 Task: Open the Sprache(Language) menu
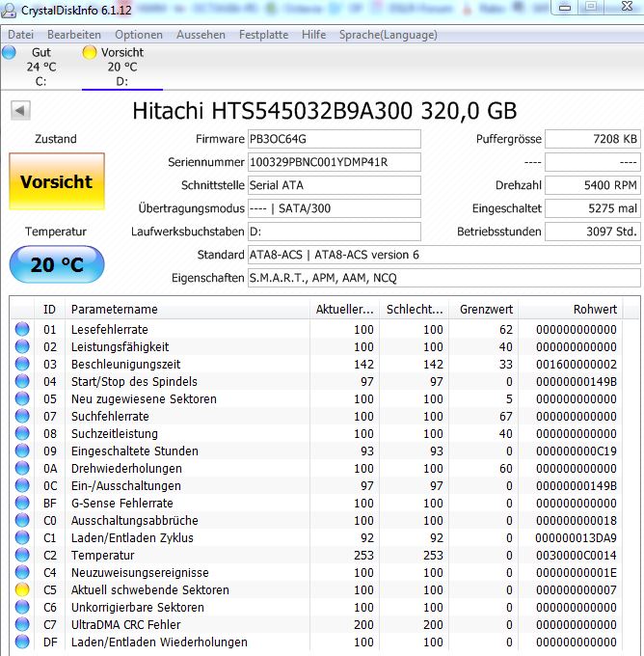(x=389, y=35)
